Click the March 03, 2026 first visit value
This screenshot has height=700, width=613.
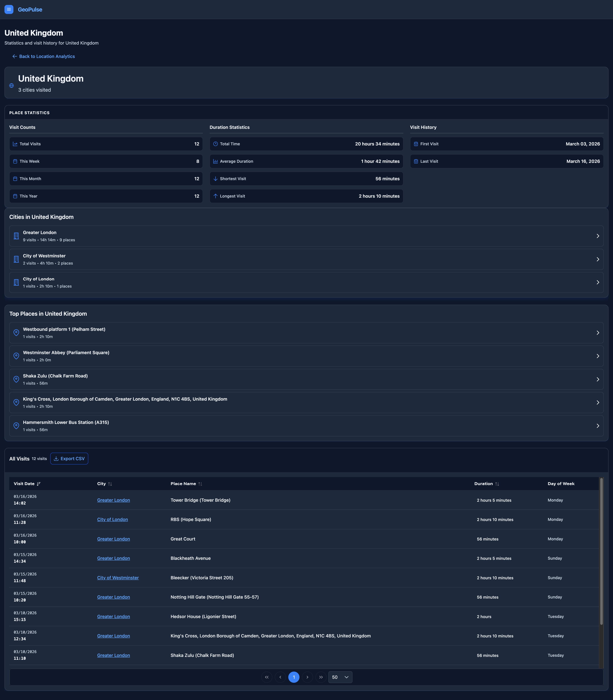point(583,144)
